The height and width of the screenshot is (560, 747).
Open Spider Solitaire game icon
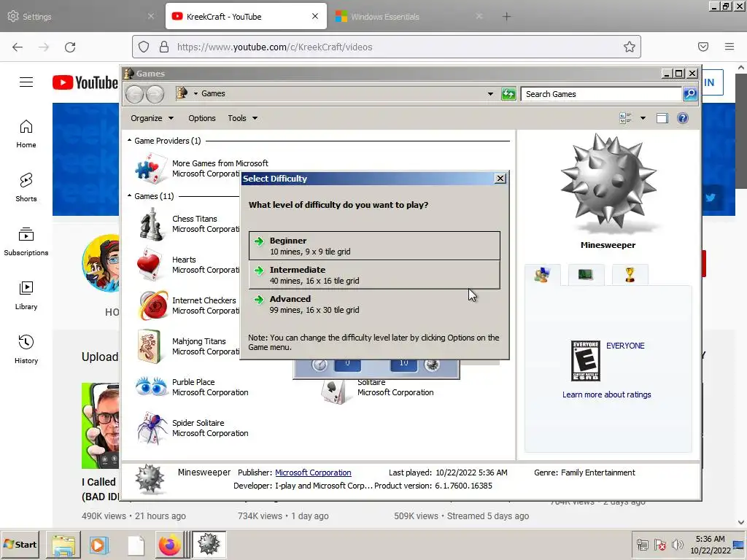pos(152,427)
